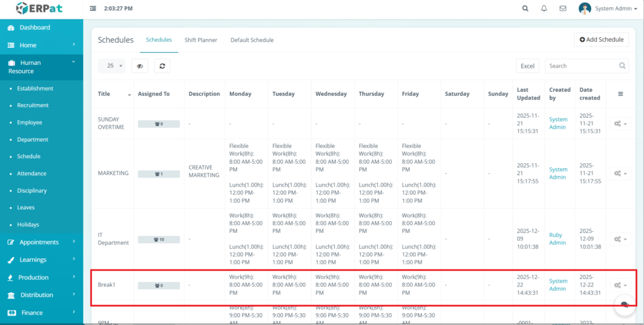Viewport: 644px width, 325px height.
Task: Click the table column menu icon
Action: (620, 94)
